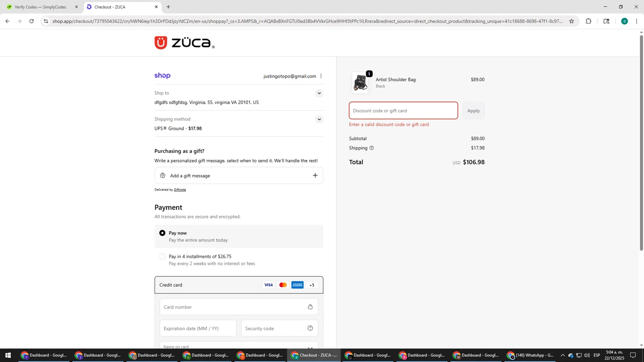Show the +5 additional card types
Image resolution: width=644 pixels, height=362 pixels.
coord(312,285)
